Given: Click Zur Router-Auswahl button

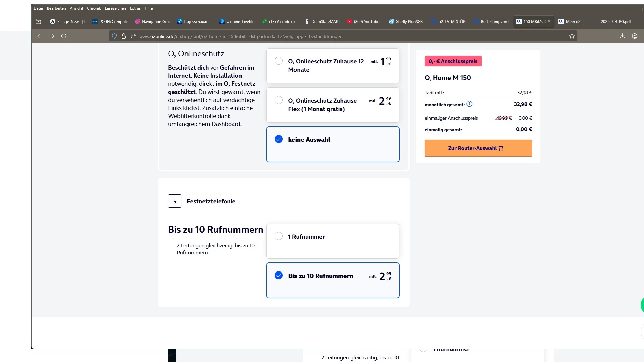Looking at the screenshot, I should [478, 148].
